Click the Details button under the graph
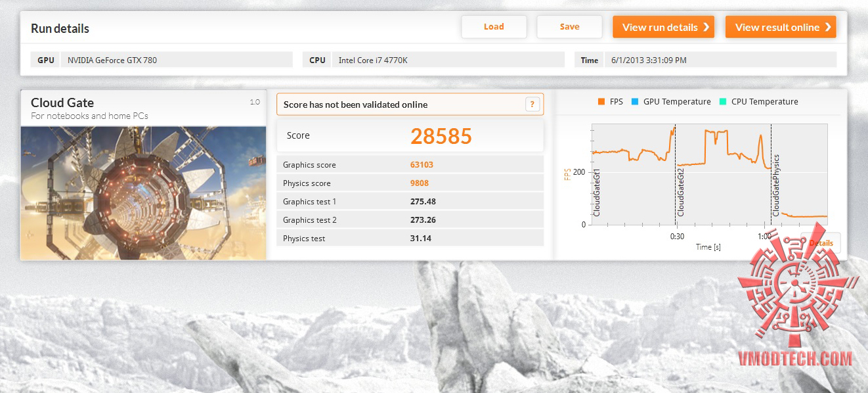This screenshot has width=868, height=393. click(821, 243)
